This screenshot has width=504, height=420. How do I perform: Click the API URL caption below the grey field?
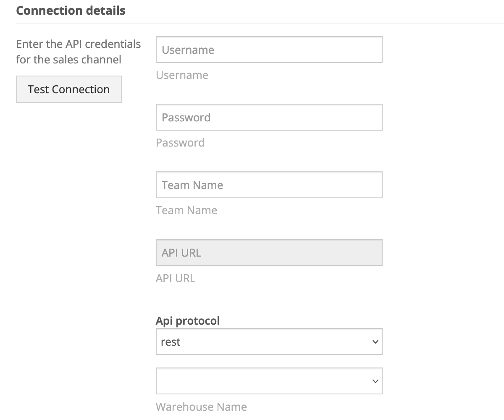176,278
